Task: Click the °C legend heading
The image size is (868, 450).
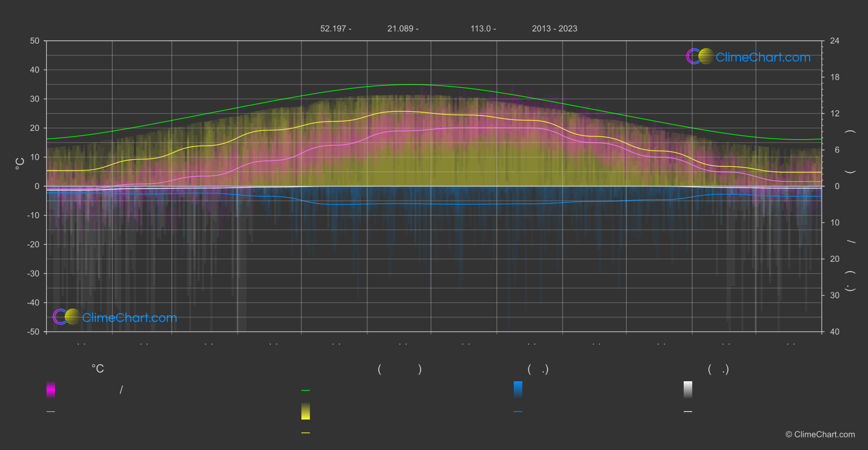Action: [98, 369]
